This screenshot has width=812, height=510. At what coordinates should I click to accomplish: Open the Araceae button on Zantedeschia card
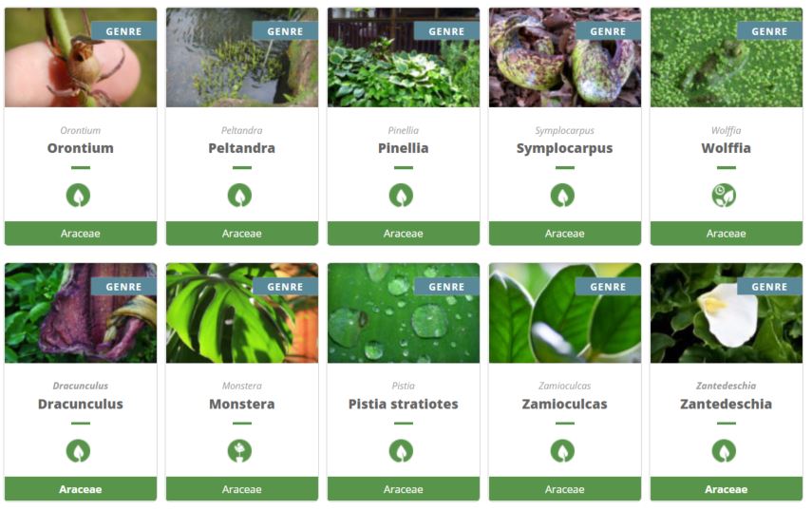click(x=726, y=489)
